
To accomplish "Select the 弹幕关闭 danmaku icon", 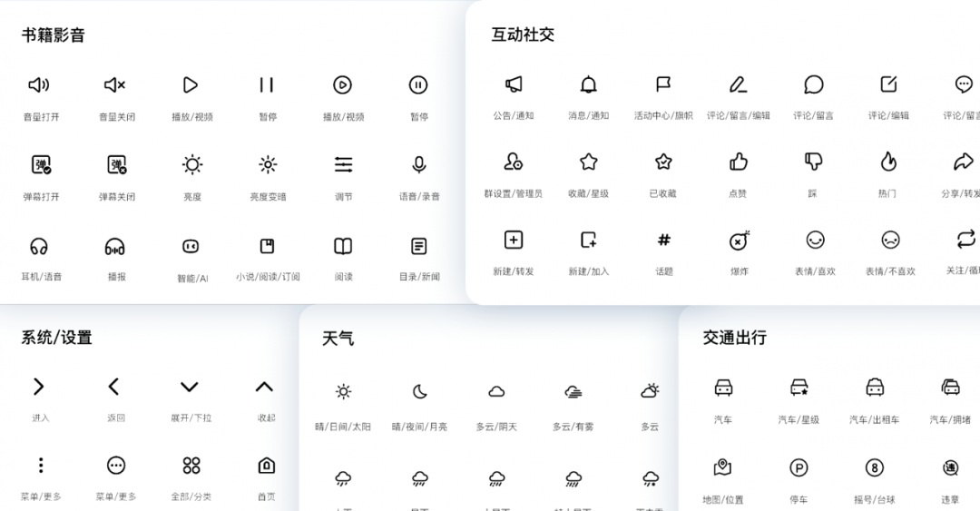I will click(x=116, y=165).
